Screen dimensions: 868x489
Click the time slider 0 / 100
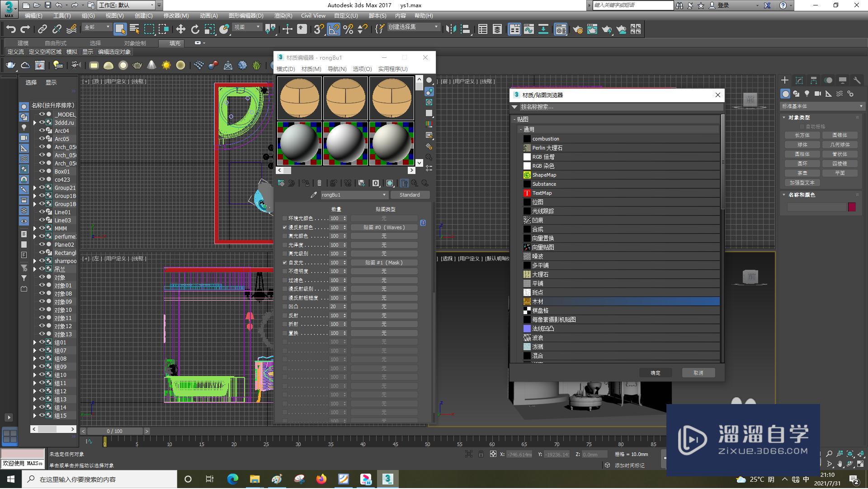click(x=114, y=431)
